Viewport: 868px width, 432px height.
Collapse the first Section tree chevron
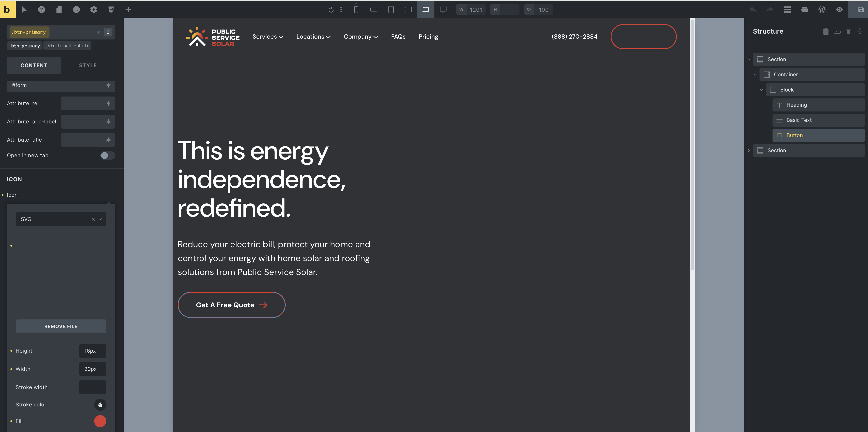[x=748, y=59]
